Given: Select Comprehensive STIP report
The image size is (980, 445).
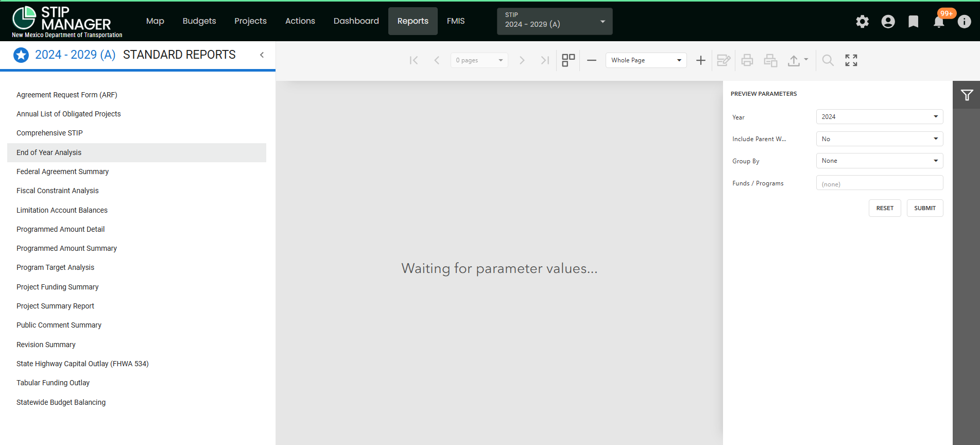Looking at the screenshot, I should click(x=136, y=133).
